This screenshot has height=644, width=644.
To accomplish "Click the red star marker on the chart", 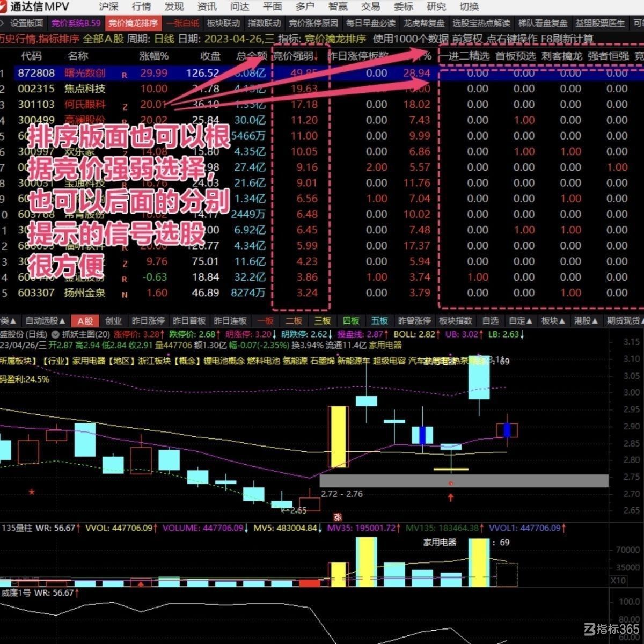I will point(32,492).
